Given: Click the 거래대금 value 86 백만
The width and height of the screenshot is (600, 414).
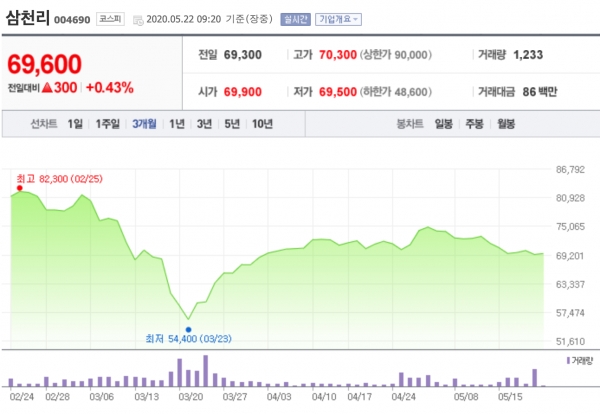Looking at the screenshot, I should pos(540,92).
